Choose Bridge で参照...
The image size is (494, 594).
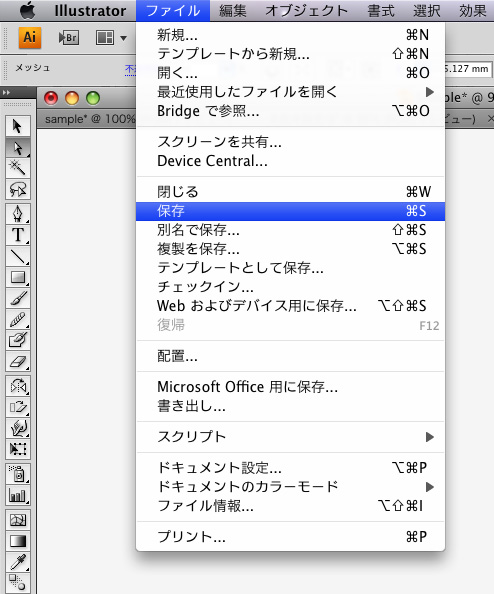pos(290,111)
